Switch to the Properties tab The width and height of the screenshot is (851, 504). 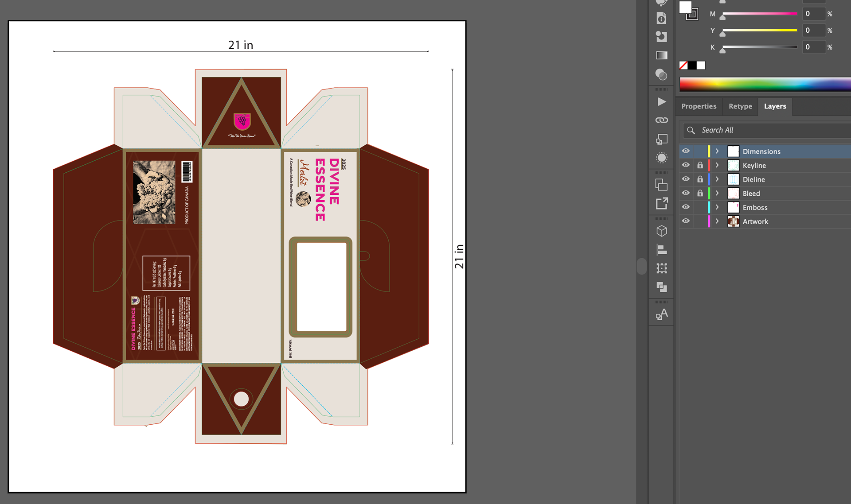click(699, 106)
